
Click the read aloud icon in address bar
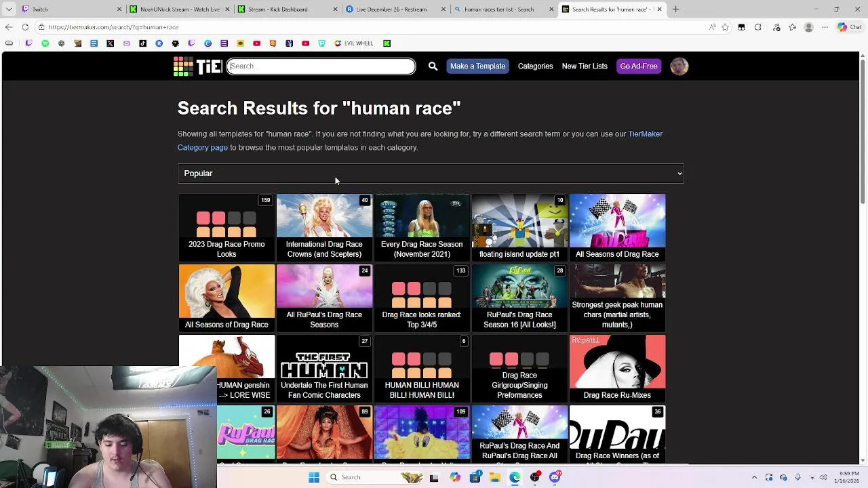[712, 27]
